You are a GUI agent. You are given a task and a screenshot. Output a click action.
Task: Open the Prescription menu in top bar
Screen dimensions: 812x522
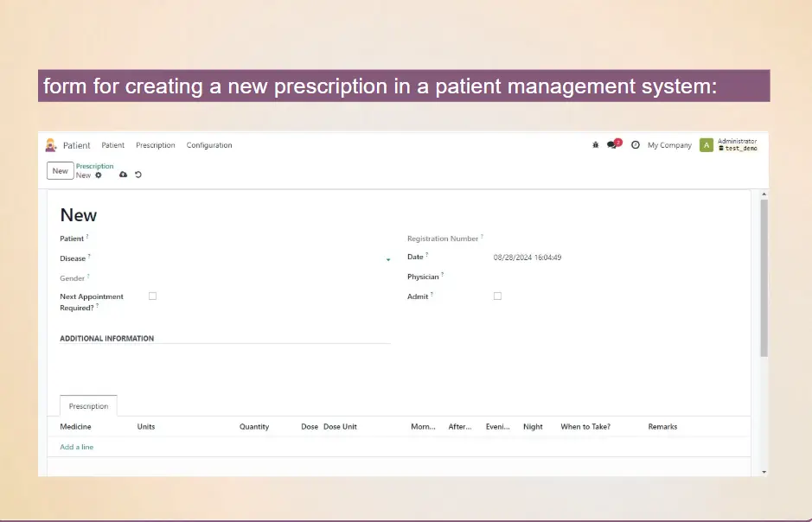(156, 145)
